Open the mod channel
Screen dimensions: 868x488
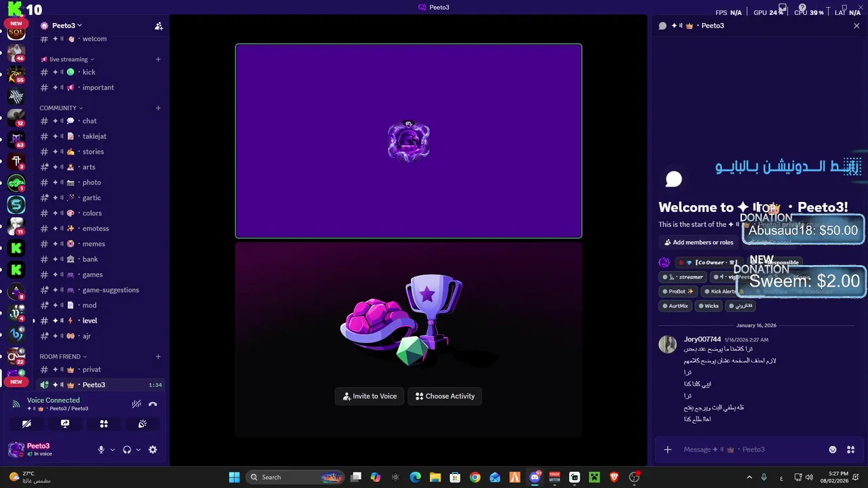coord(100,305)
